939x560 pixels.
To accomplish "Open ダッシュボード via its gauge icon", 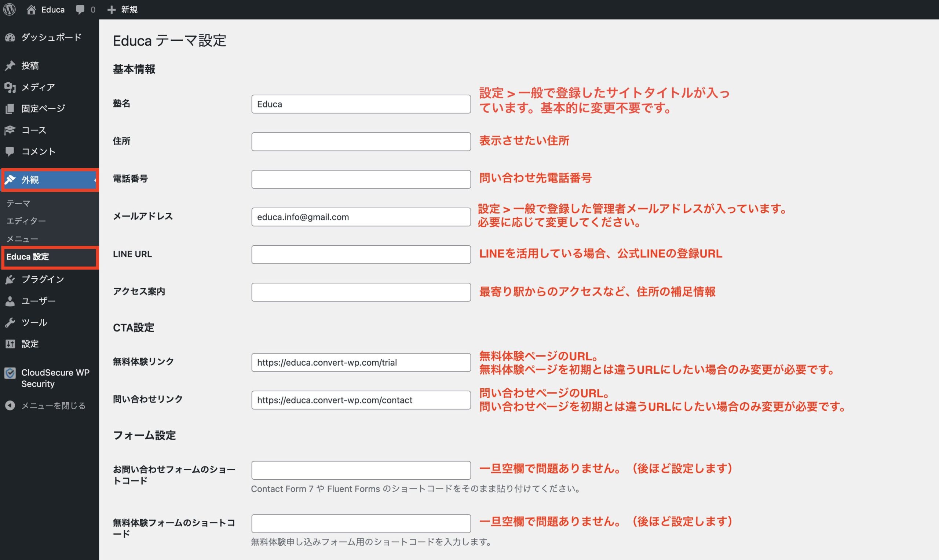I will [10, 37].
